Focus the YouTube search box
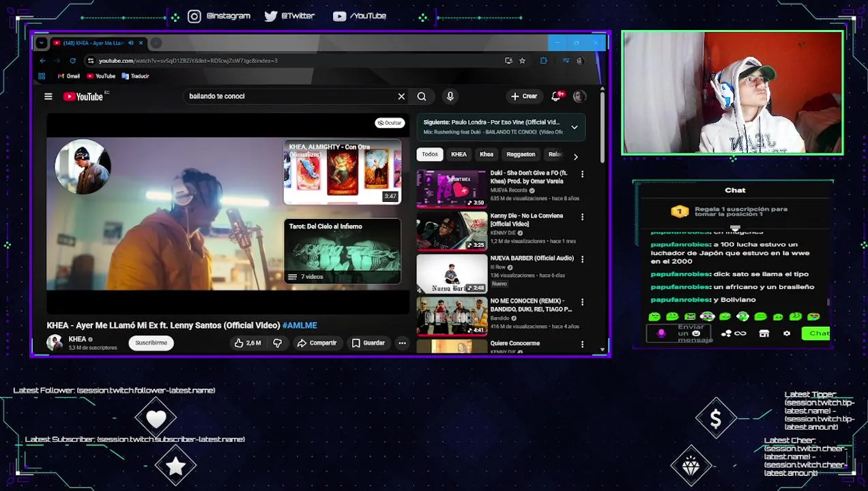Image resolution: width=868 pixels, height=491 pixels. pyautogui.click(x=290, y=96)
